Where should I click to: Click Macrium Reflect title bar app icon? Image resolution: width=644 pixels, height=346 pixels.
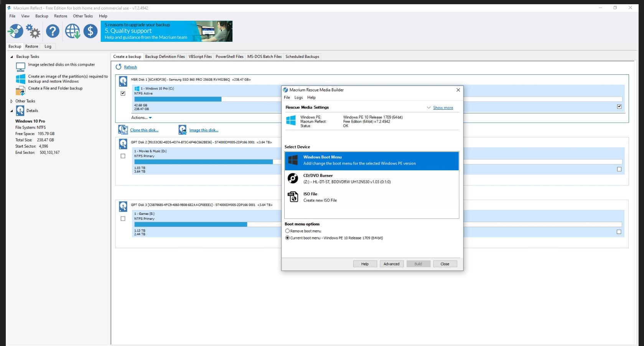[x=9, y=8]
